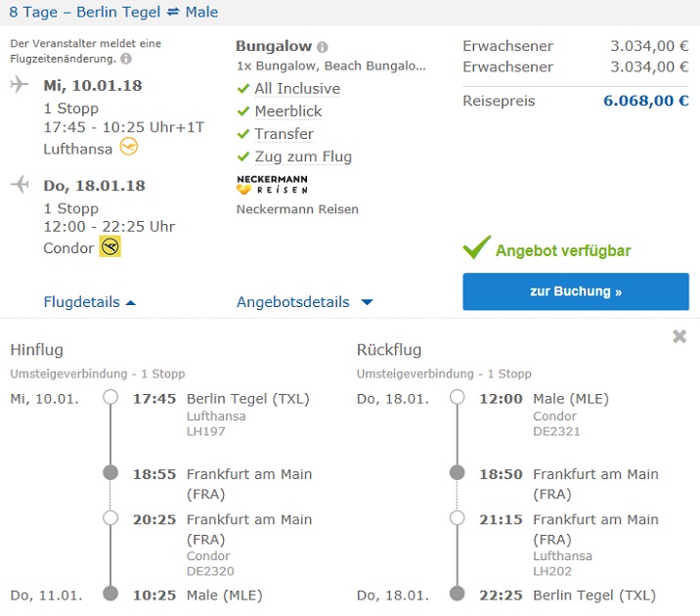Click the info icon next to Bungalow
Image resolution: width=700 pixels, height=616 pixels.
pyautogui.click(x=323, y=47)
